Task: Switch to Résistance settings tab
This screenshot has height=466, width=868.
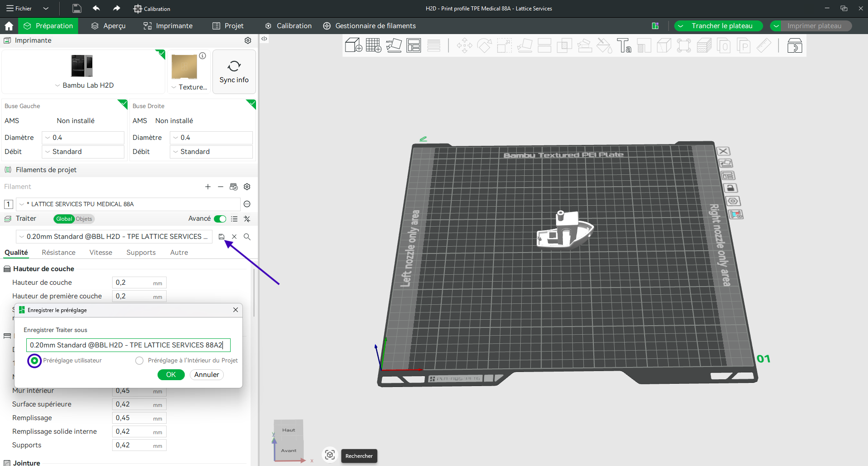Action: click(x=59, y=253)
